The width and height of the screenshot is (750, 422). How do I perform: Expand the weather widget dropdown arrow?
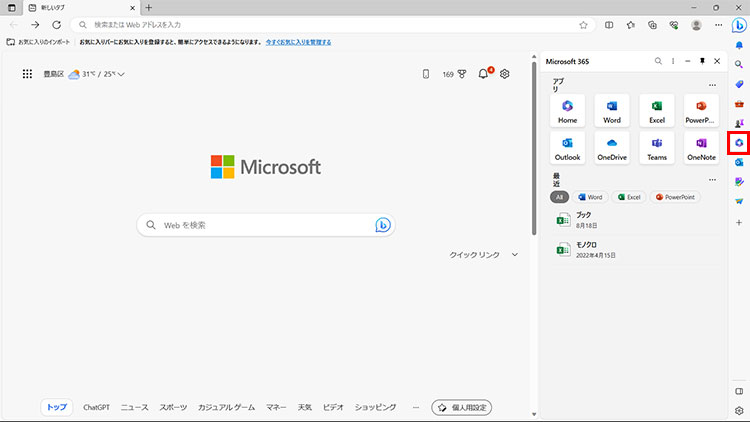(121, 74)
